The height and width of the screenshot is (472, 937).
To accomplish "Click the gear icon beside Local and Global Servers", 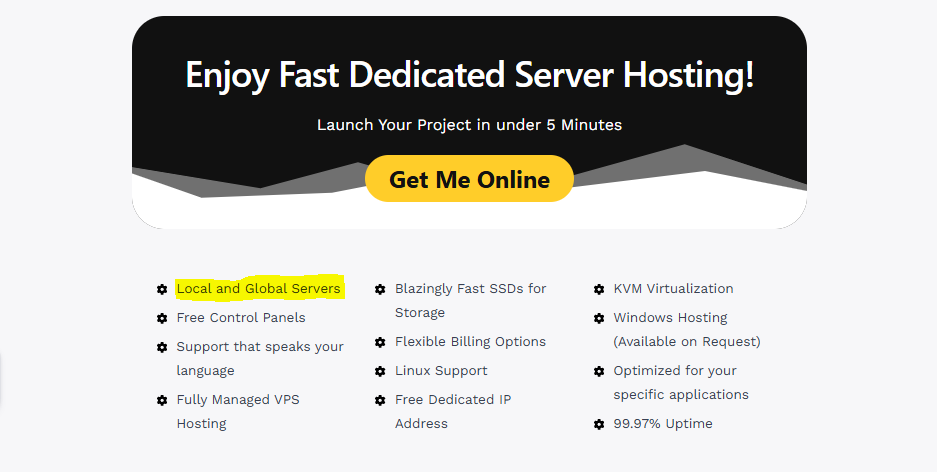I will coord(162,289).
